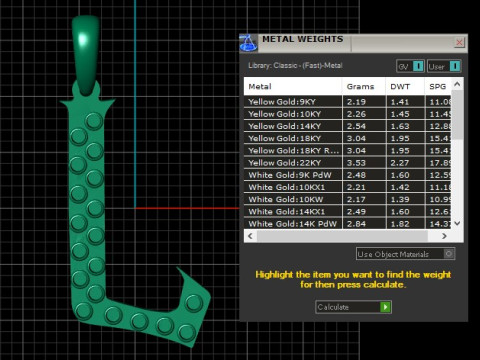480x360 pixels.
Task: Click the 2.19 grams value
Action: pyautogui.click(x=356, y=102)
